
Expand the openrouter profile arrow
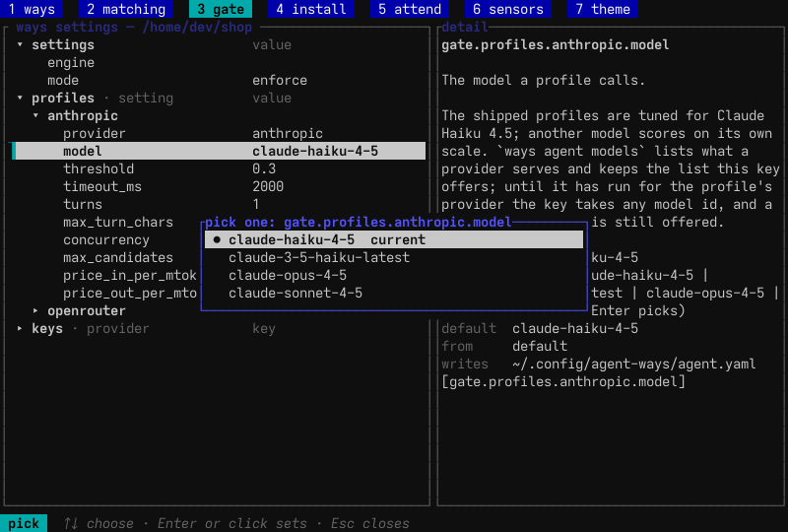[x=35, y=310]
